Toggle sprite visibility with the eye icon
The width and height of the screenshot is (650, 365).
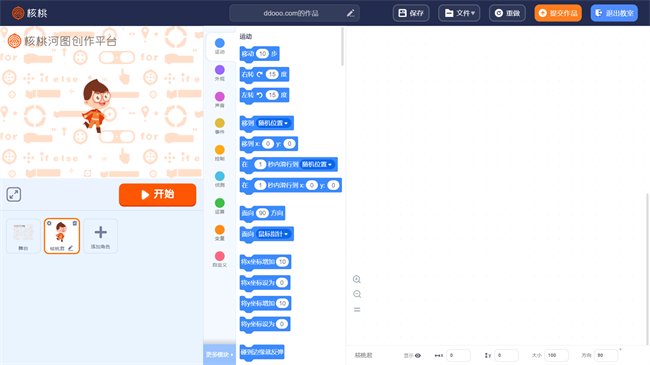[418, 355]
